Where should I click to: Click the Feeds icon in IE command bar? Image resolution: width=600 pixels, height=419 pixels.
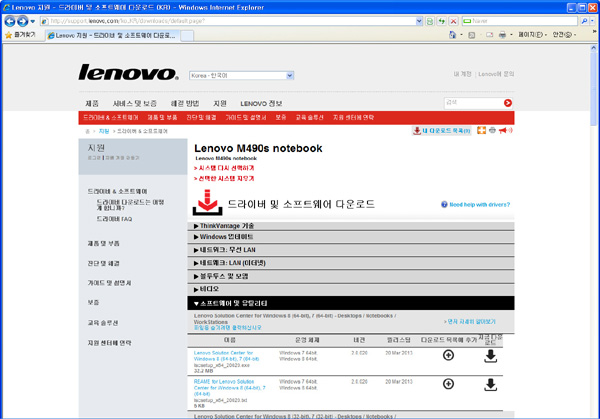tap(471, 35)
